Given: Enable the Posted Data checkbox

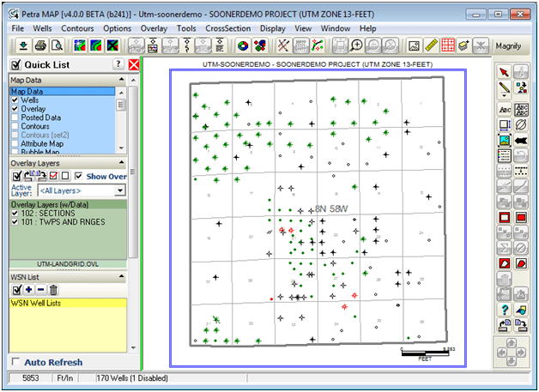Looking at the screenshot, I should (x=15, y=118).
